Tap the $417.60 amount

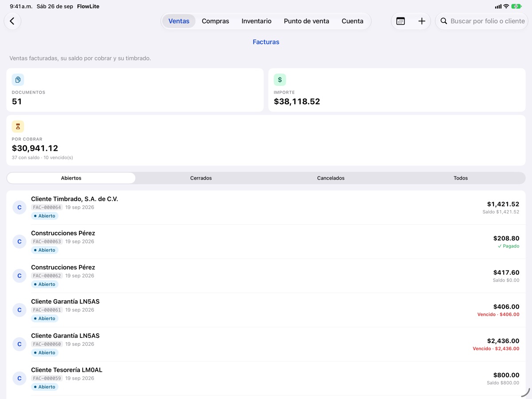(506, 272)
